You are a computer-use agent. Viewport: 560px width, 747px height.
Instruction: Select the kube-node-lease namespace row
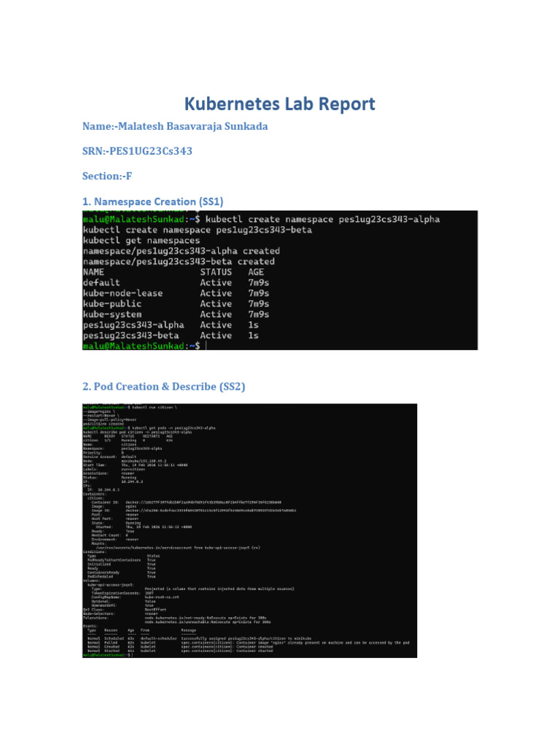tap(176, 293)
